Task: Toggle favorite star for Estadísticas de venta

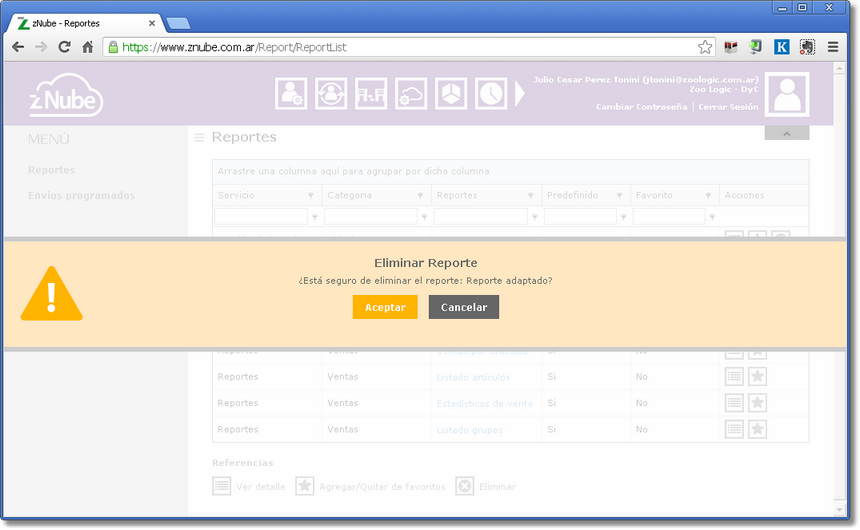Action: (757, 403)
